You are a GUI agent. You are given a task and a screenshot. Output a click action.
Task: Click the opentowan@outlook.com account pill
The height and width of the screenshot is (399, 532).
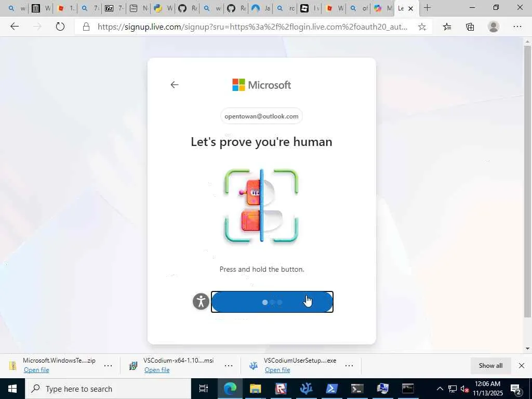coord(261,116)
